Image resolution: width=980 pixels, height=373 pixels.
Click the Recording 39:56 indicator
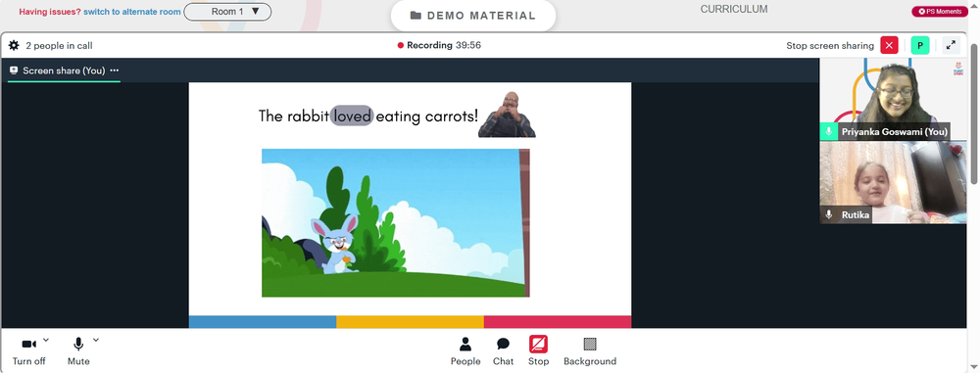pos(439,46)
